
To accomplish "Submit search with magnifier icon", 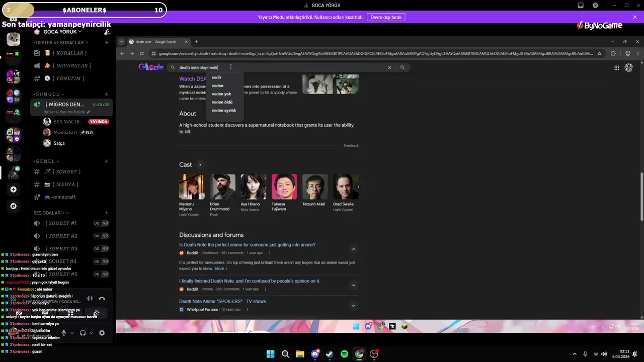I will tap(402, 67).
